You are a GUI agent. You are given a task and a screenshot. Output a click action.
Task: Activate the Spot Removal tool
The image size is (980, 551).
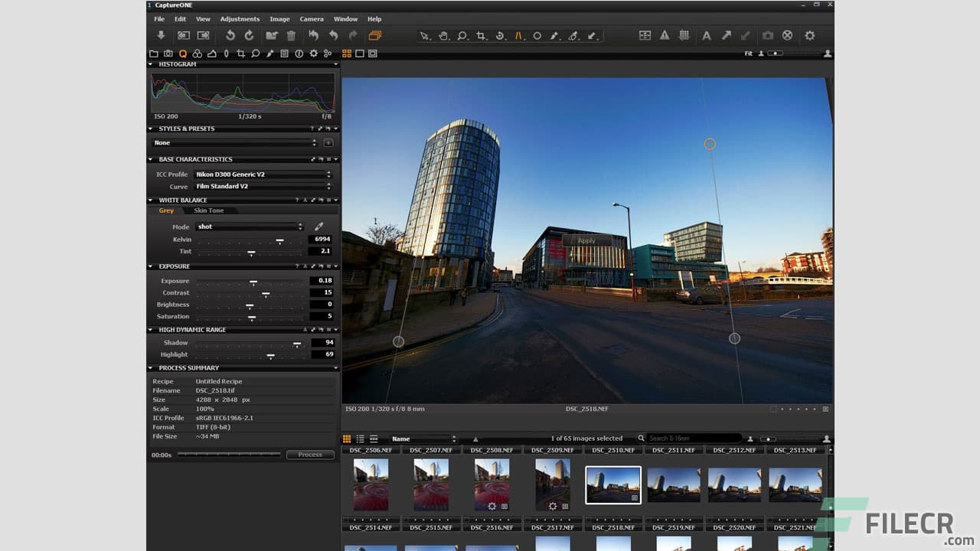pos(537,35)
